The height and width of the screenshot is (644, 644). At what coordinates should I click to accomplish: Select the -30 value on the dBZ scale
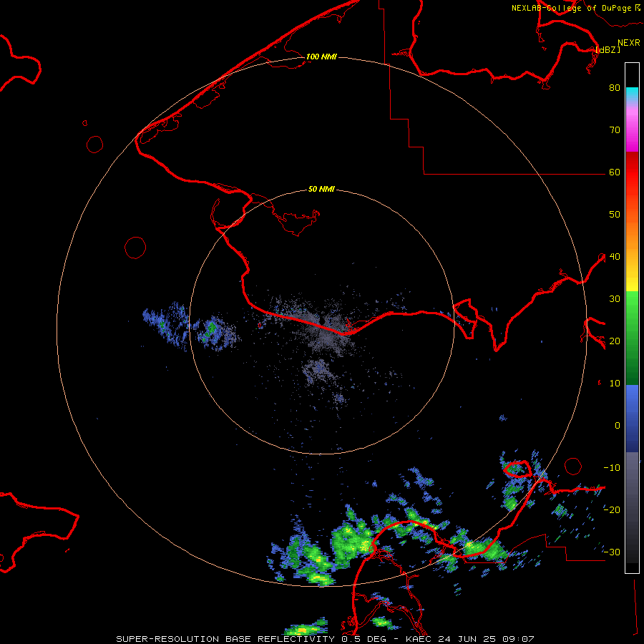click(612, 552)
